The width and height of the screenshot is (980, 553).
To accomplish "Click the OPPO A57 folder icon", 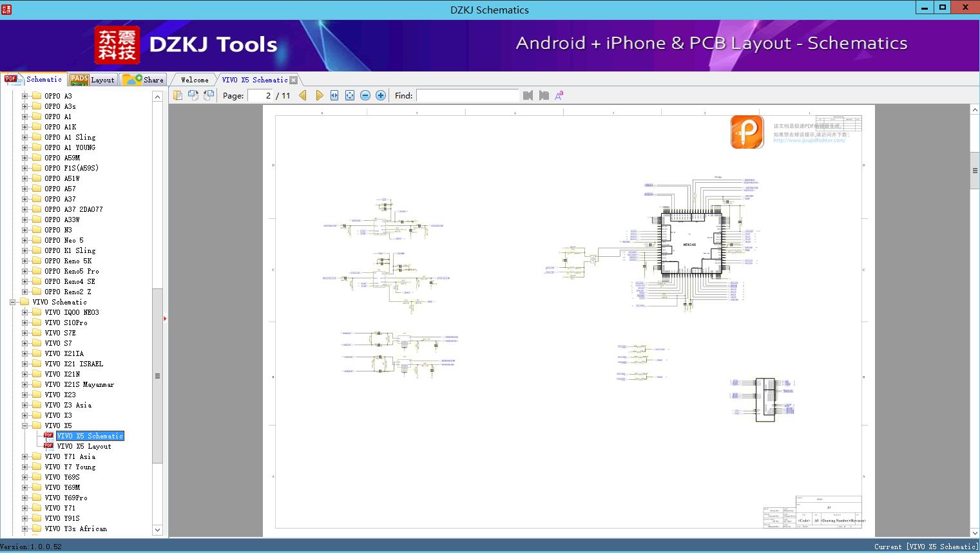I will point(37,189).
